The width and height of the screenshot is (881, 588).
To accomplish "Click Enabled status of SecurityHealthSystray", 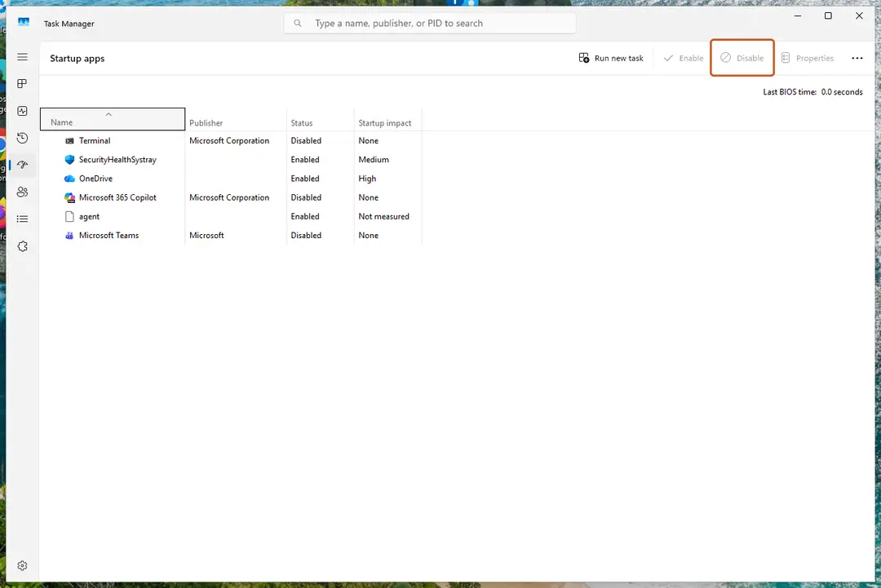I will (305, 160).
